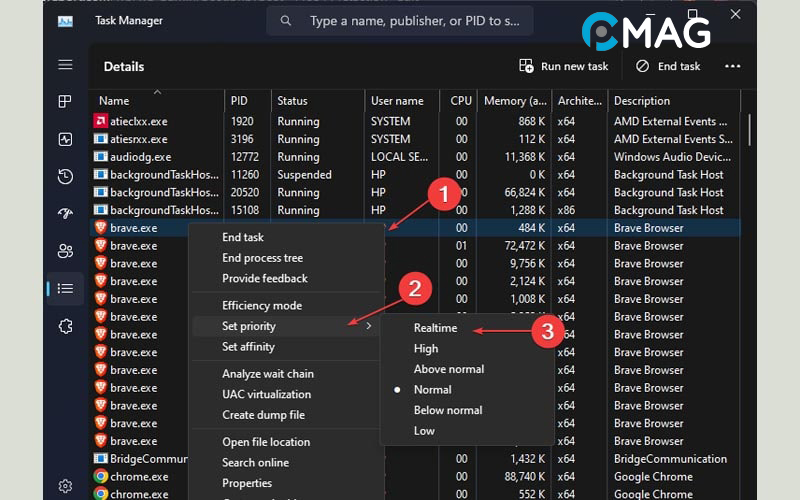Click the Windows Audio Device description cell
Image resolution: width=800 pixels, height=500 pixels.
pyautogui.click(x=672, y=157)
